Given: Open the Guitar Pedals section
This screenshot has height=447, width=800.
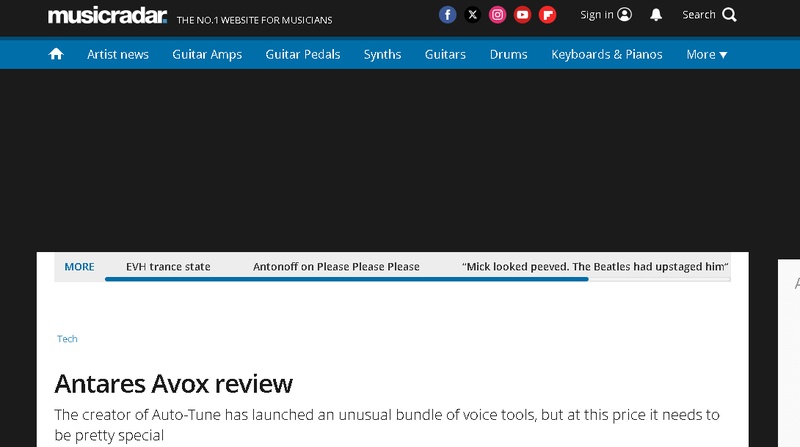Looking at the screenshot, I should (x=303, y=54).
